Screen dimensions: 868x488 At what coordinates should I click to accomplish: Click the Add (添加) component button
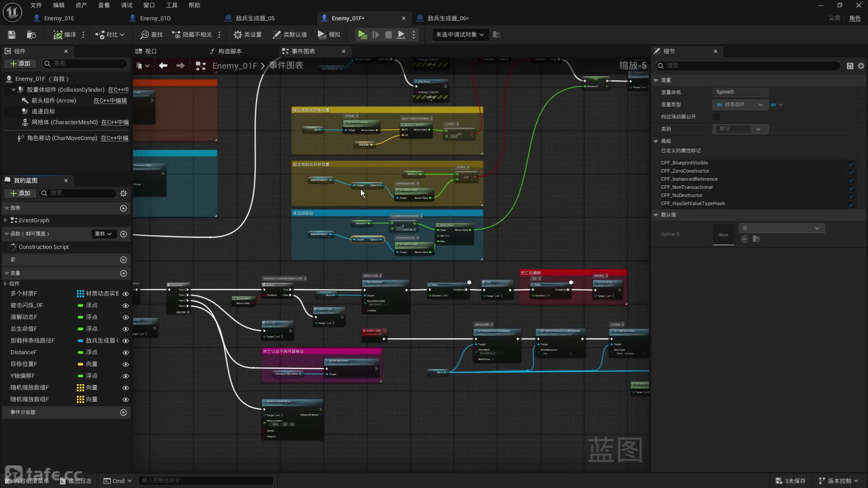20,64
